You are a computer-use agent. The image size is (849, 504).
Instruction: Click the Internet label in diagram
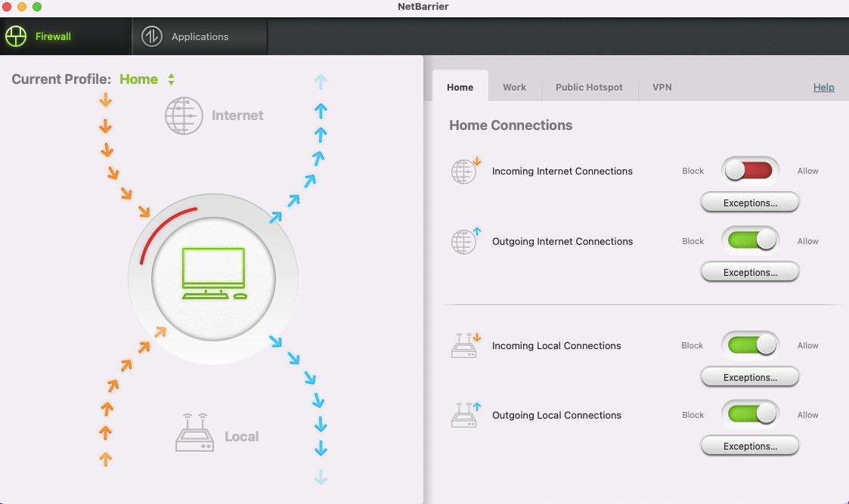pyautogui.click(x=237, y=116)
